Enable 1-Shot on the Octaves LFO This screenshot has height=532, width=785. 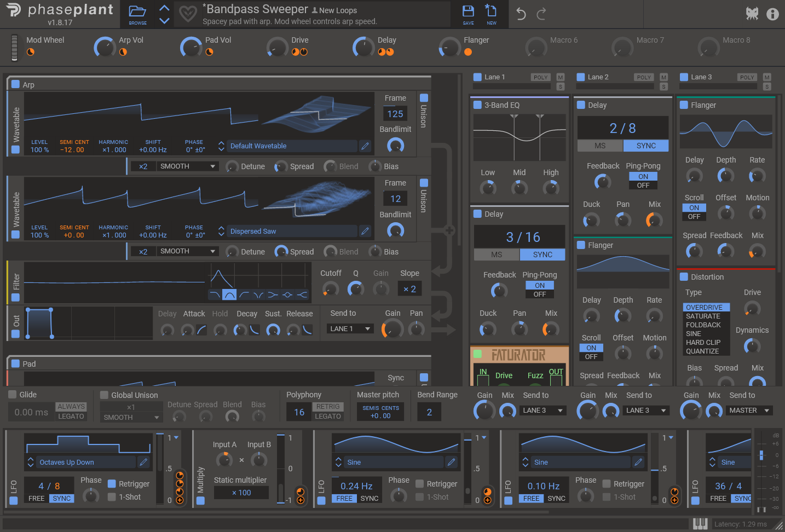[112, 497]
